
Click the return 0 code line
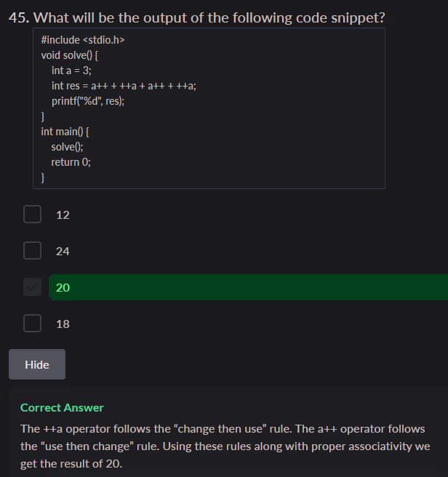pyautogui.click(x=71, y=162)
